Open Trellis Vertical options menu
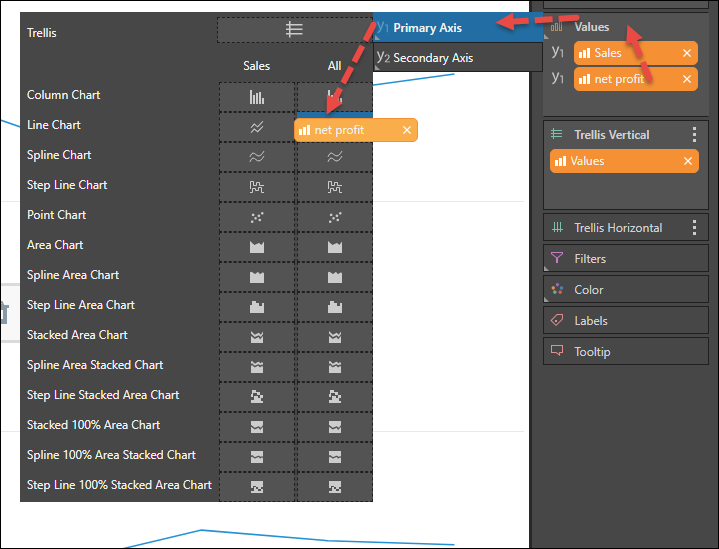Viewport: 719px width, 549px height. coord(695,135)
